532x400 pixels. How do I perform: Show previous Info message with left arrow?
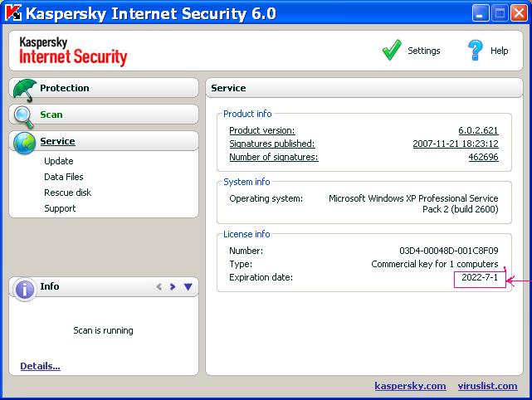(x=159, y=287)
